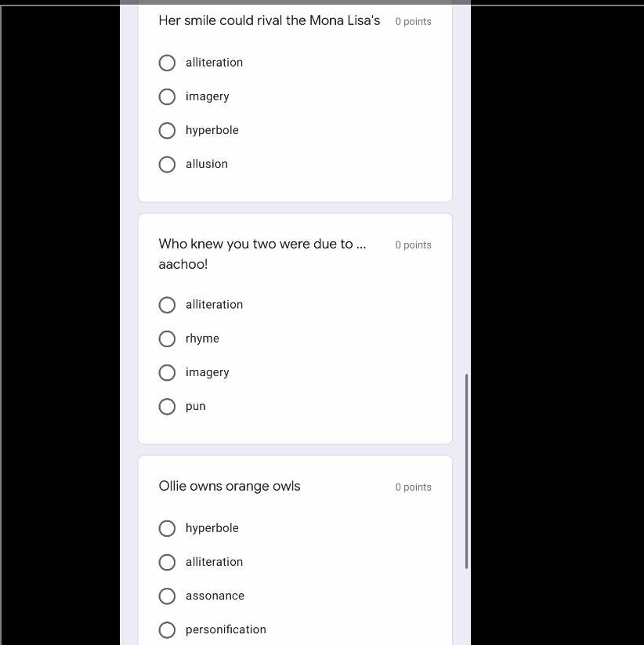The width and height of the screenshot is (644, 645).
Task: Click the "Ollie owns orange owls" question title
Action: tap(230, 486)
